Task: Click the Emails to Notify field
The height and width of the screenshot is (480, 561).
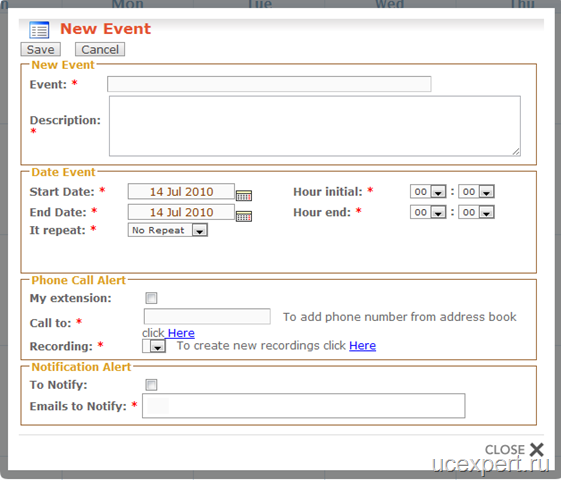Action: click(304, 406)
